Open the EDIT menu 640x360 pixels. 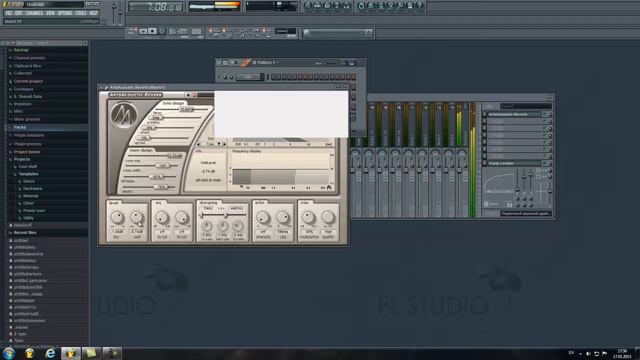19,13
